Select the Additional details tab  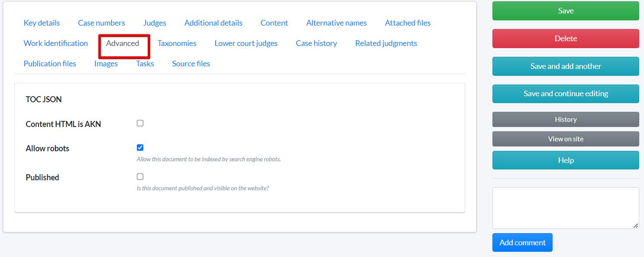(213, 23)
